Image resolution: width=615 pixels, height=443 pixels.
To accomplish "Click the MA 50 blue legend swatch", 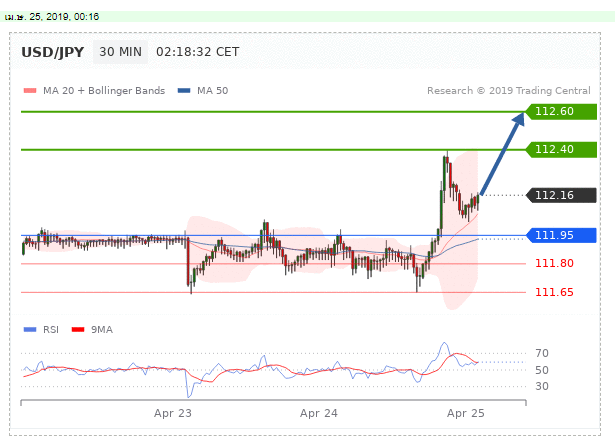I will (x=184, y=91).
